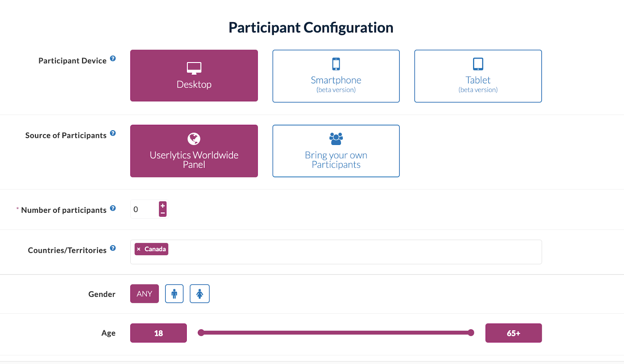
Task: Click the Participant Device help icon
Action: pyautogui.click(x=113, y=58)
